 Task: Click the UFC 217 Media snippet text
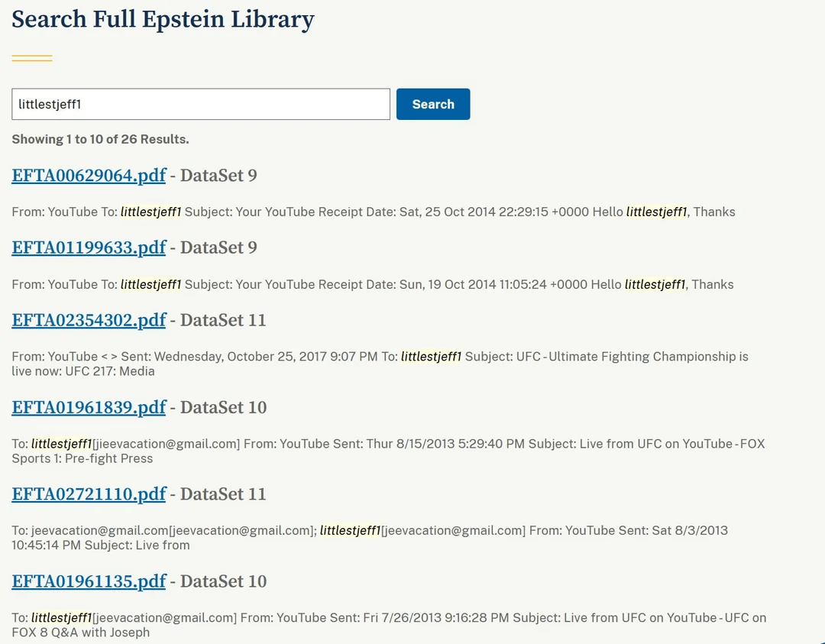click(x=380, y=364)
